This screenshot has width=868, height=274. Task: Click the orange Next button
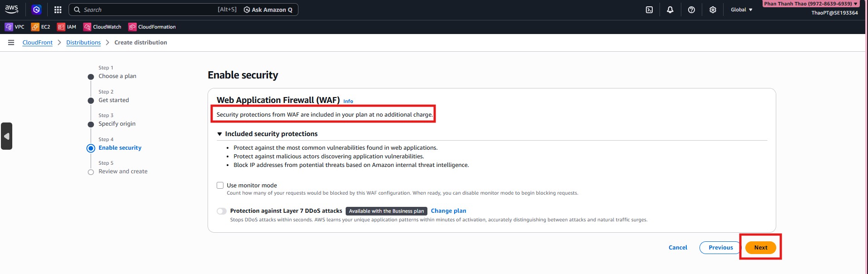(x=760, y=248)
